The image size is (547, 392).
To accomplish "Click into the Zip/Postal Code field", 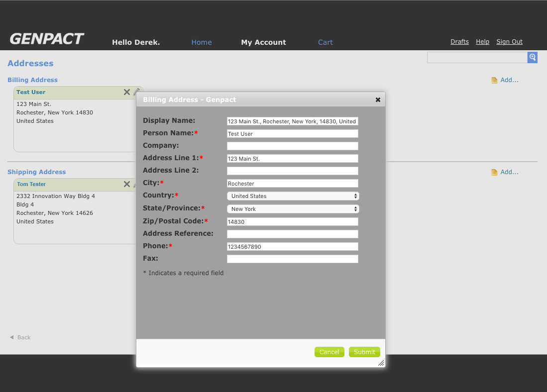I will point(292,222).
